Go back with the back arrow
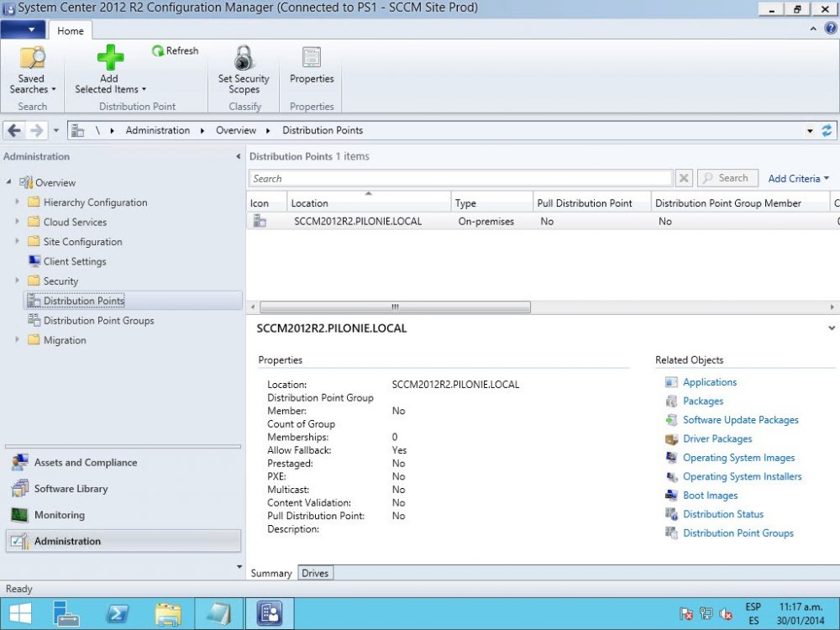Image resolution: width=840 pixels, height=630 pixels. click(14, 130)
